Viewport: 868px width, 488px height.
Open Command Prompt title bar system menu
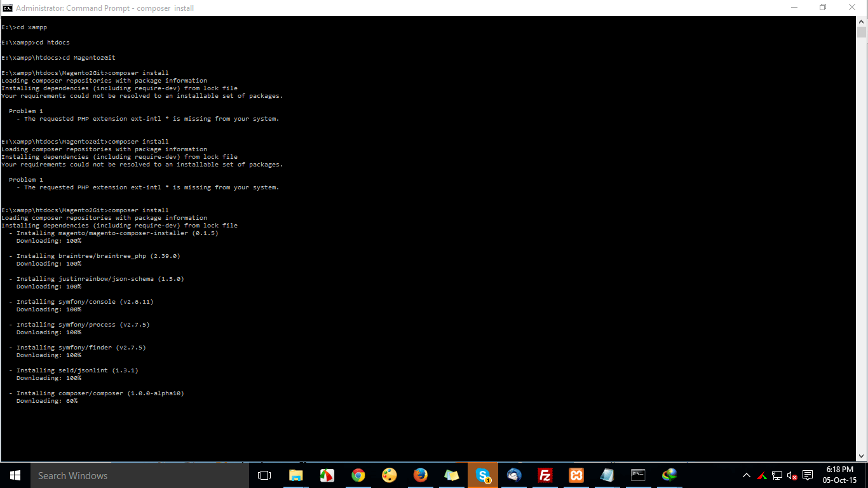8,8
